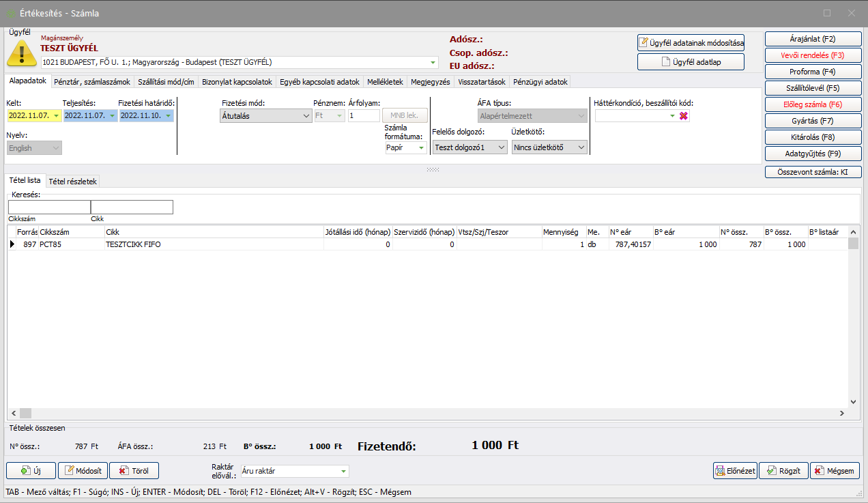Switch to Pénztár, számlaszámok tab
The width and height of the screenshot is (868, 503).
92,82
